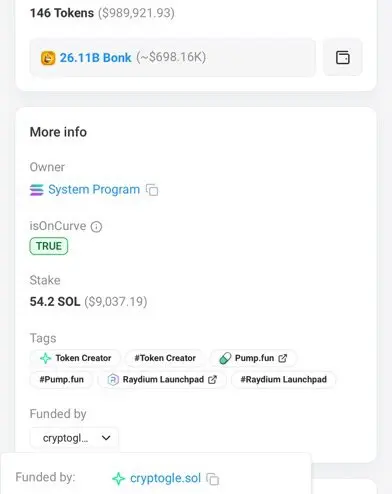Open the wallet portfolio icon button

tap(342, 57)
